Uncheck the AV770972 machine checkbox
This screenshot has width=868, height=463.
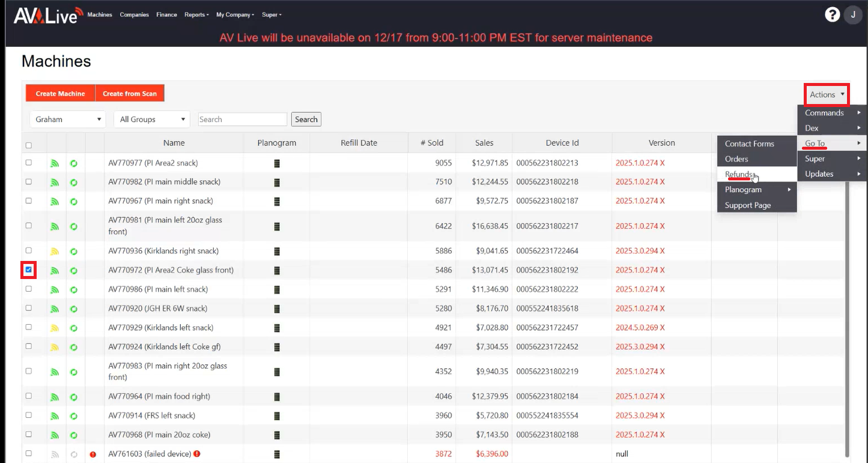click(x=28, y=270)
